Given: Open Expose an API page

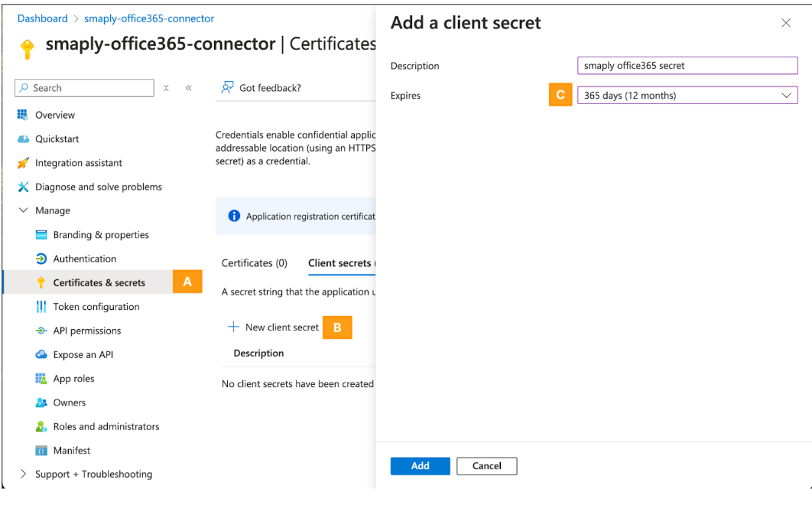Looking at the screenshot, I should 83,354.
